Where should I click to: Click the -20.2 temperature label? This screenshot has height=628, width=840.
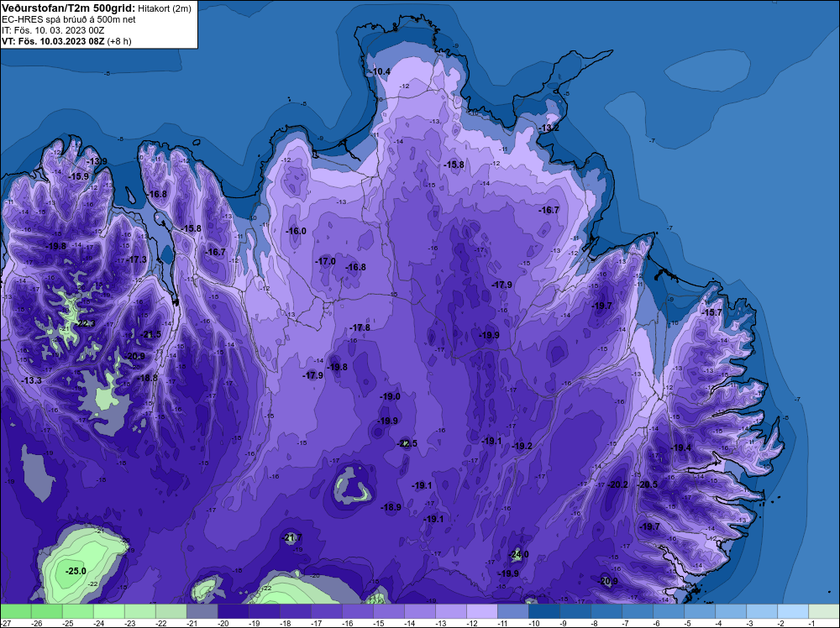click(617, 484)
